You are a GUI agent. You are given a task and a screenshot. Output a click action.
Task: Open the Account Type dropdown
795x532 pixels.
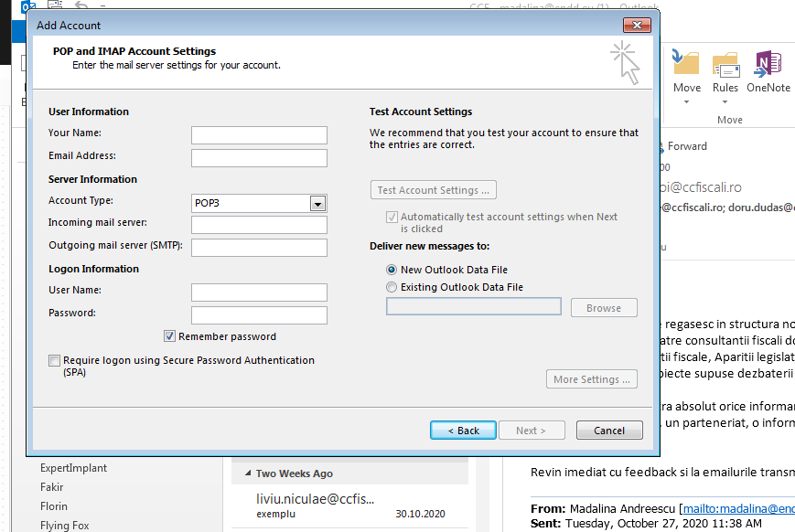pyautogui.click(x=317, y=203)
